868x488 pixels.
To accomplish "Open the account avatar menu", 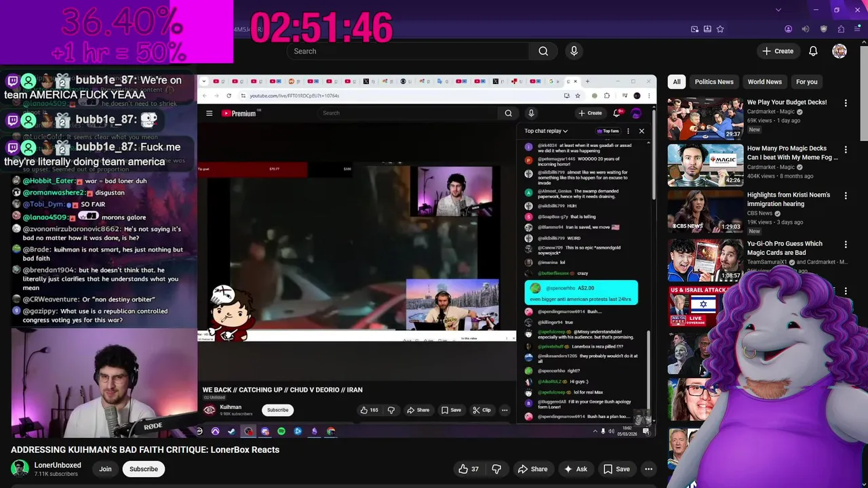I will coord(840,51).
